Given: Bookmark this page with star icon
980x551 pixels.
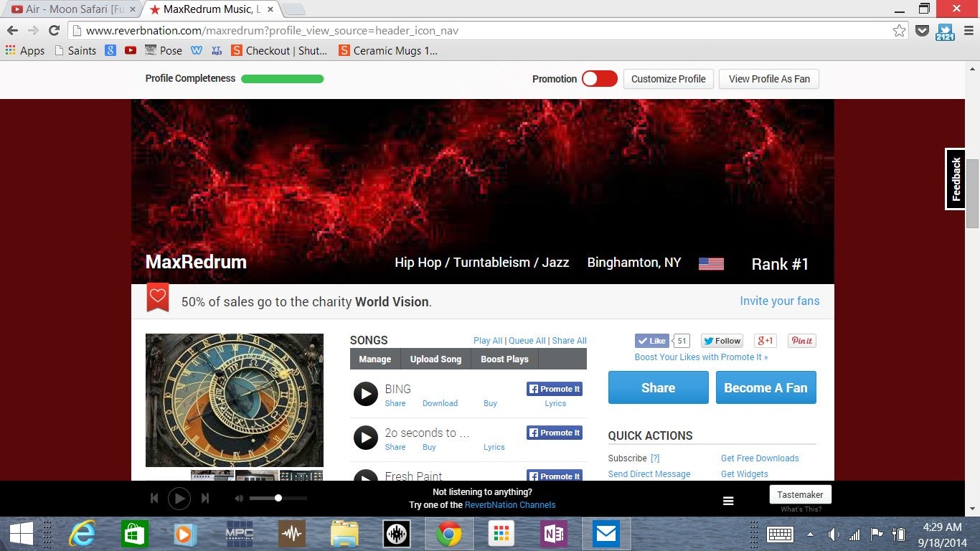Looking at the screenshot, I should (x=899, y=31).
